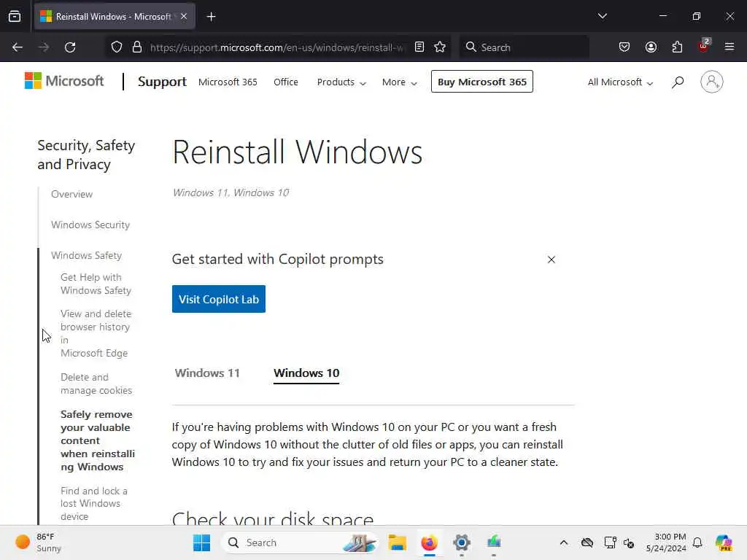Close the Reinstall Windows tab
The width and height of the screenshot is (747, 560).
click(184, 17)
